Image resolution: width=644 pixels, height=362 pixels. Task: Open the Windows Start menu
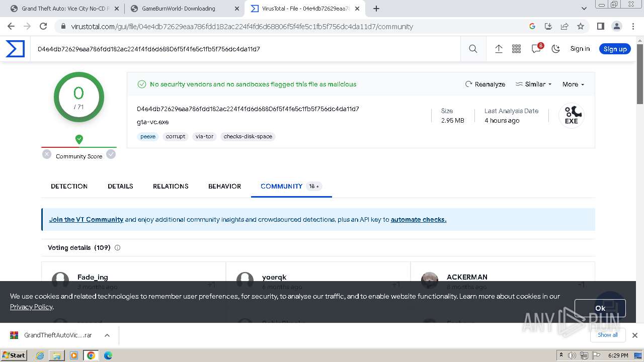click(x=14, y=355)
